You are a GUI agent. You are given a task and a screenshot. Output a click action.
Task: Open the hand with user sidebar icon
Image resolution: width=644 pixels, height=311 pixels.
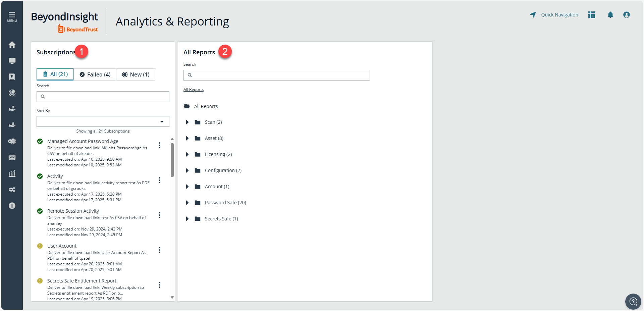click(x=12, y=125)
